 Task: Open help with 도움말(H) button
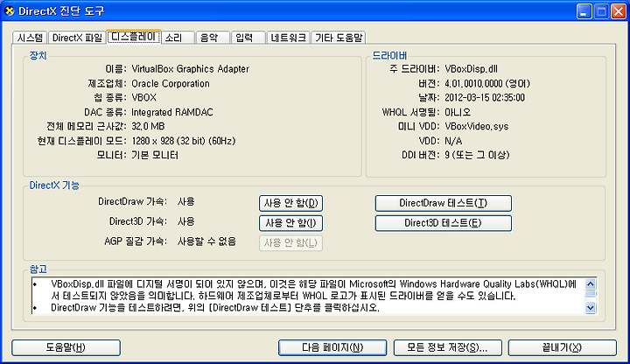click(66, 347)
